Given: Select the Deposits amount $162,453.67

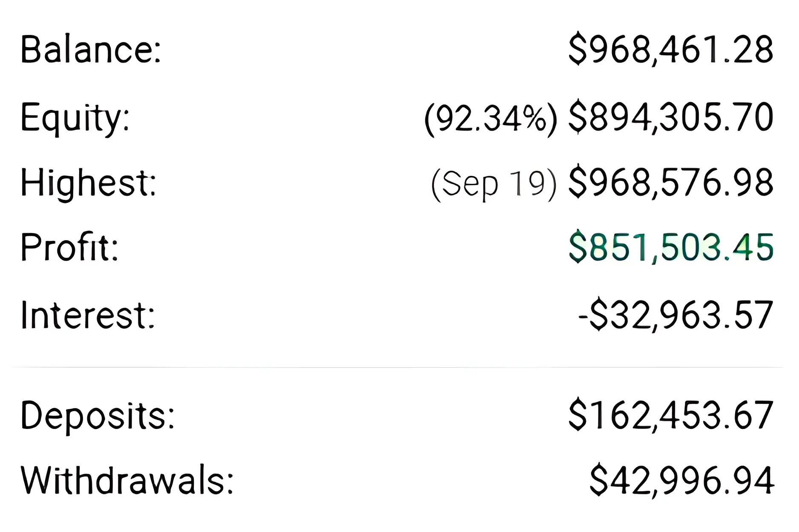Looking at the screenshot, I should 671,415.
